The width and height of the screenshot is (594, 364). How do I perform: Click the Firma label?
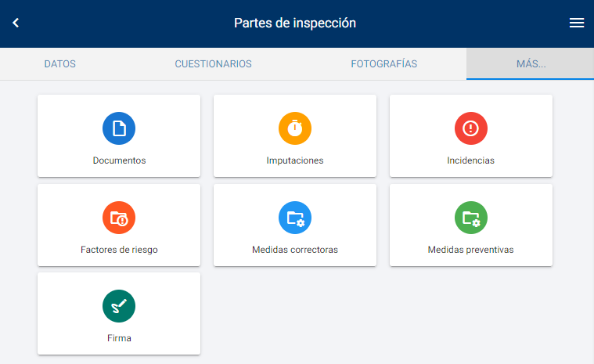coord(119,338)
